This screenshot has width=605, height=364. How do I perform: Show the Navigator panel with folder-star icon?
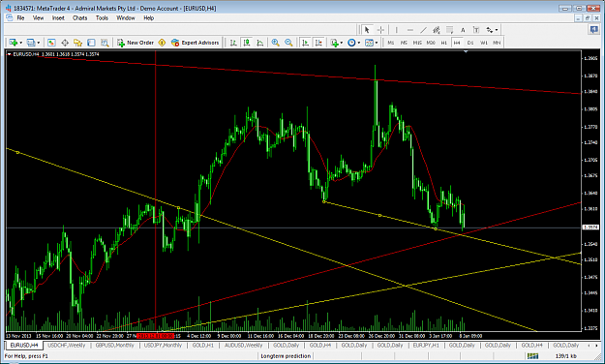78,43
